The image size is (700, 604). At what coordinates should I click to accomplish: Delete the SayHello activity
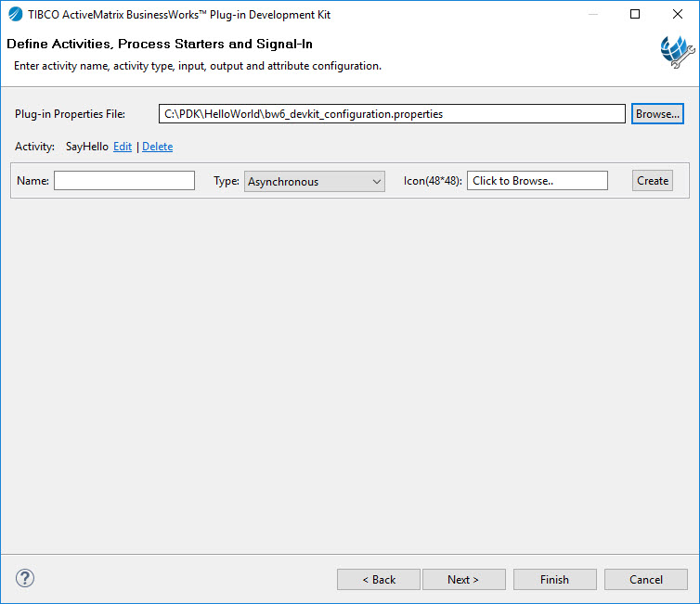[x=157, y=147]
